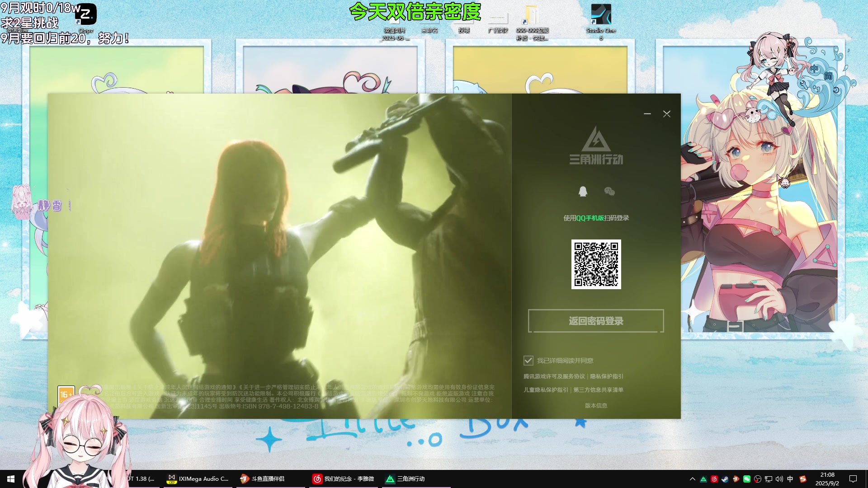868x488 pixels.
Task: Open the 版本信息 link
Action: click(596, 405)
